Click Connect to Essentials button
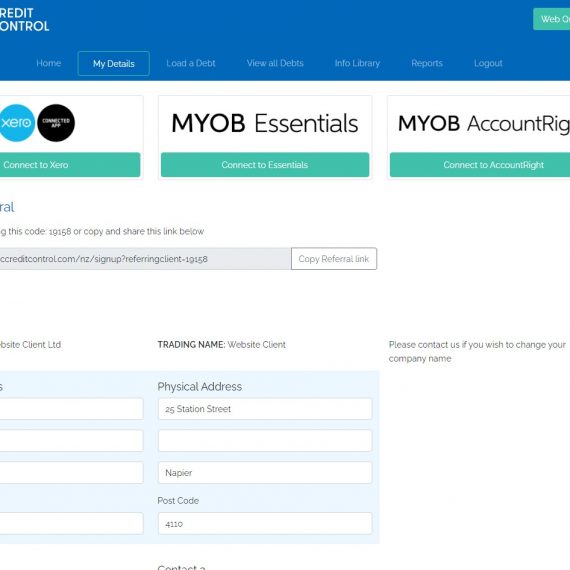The height and width of the screenshot is (570, 570). (x=265, y=165)
